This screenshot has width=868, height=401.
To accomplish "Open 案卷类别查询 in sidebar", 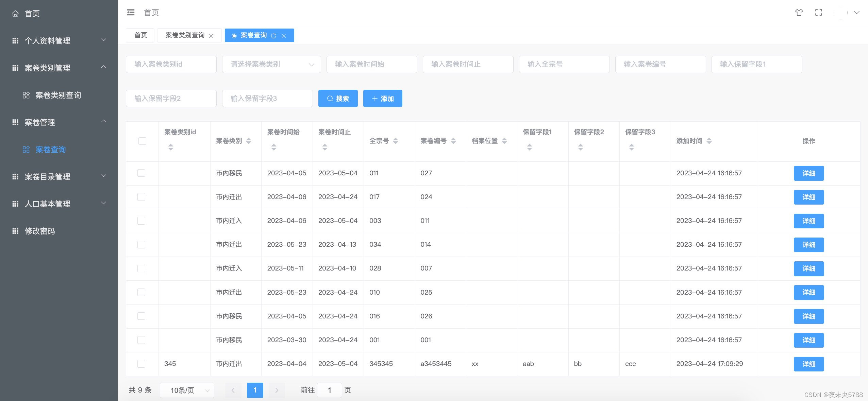I will point(58,95).
